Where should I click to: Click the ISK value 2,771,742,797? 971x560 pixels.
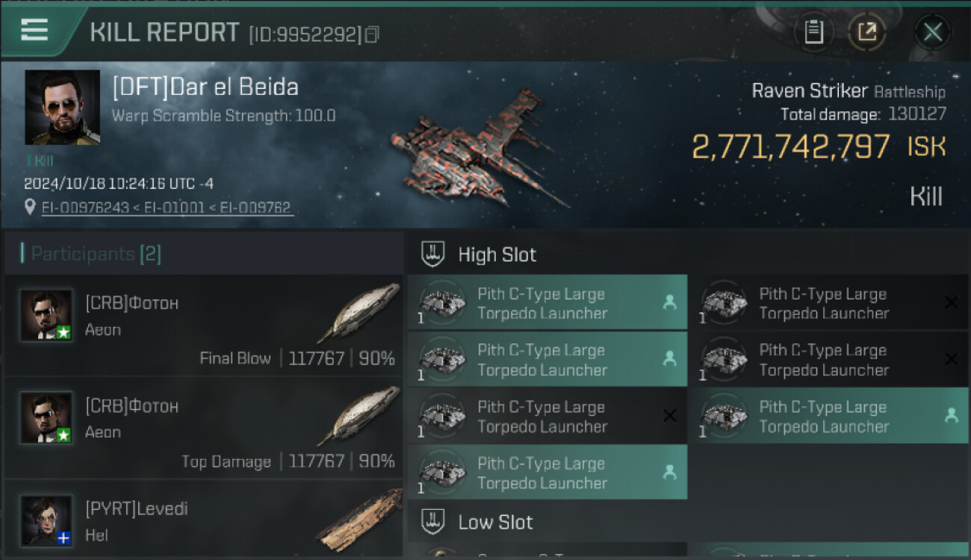pos(790,147)
